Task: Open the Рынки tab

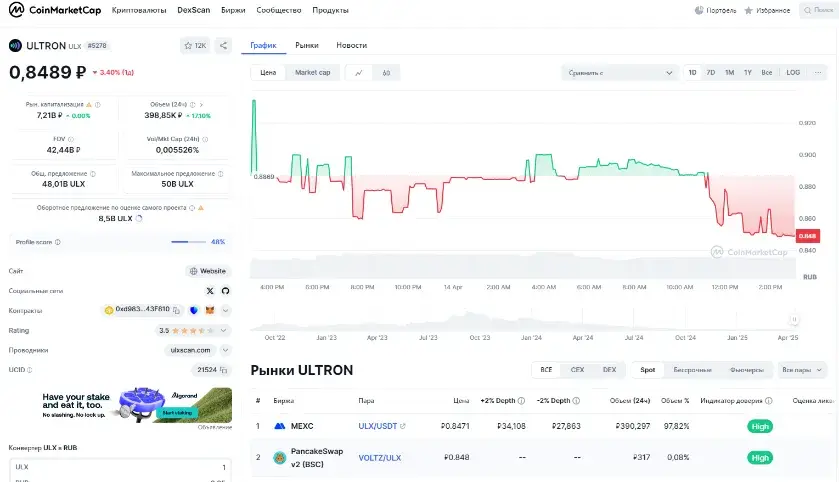Action: 307,45
